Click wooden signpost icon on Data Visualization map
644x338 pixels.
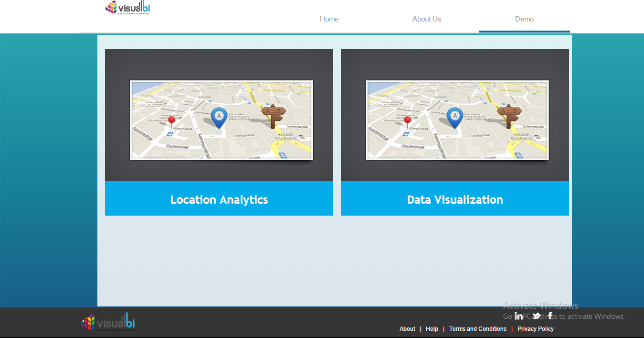click(509, 116)
